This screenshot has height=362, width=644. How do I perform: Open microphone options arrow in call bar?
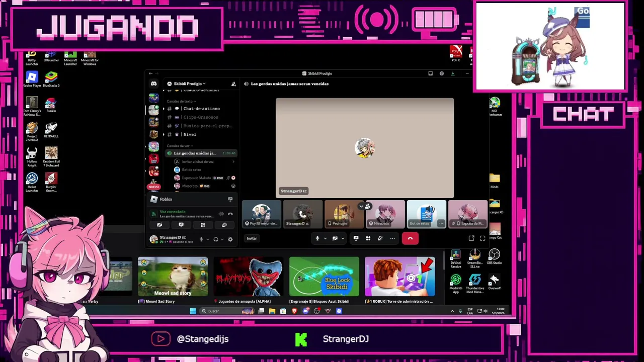coord(325,238)
